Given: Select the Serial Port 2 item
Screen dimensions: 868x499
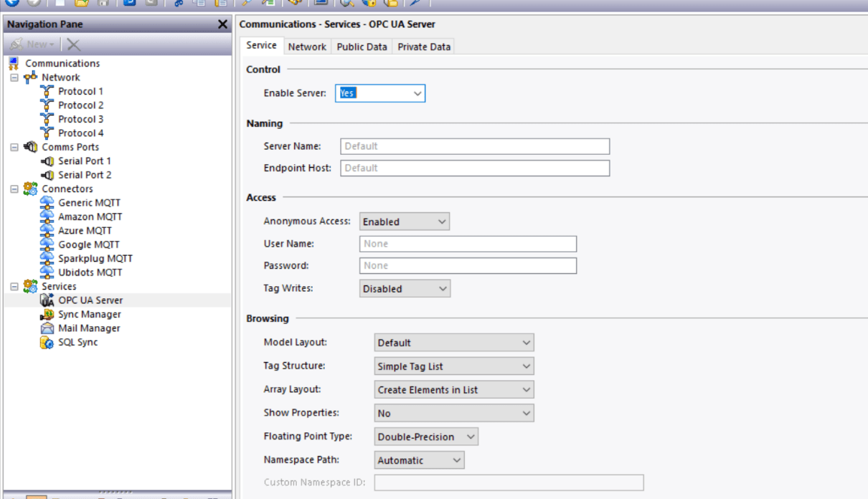Looking at the screenshot, I should 85,175.
